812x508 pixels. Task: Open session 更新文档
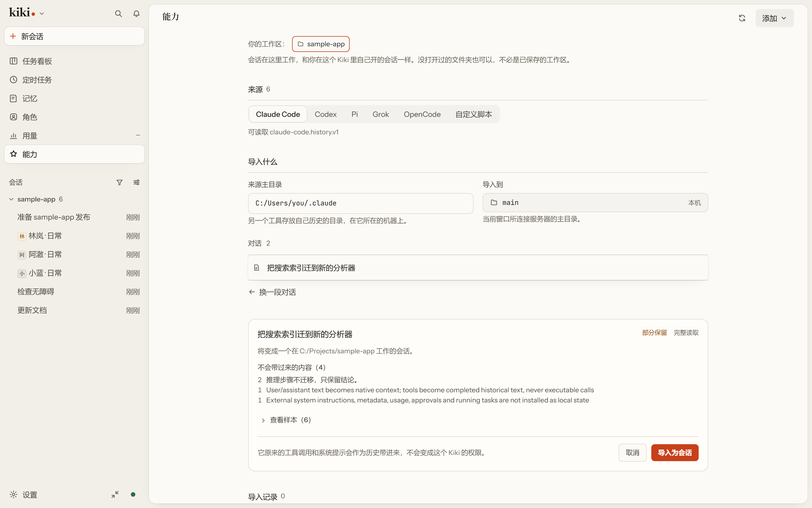(x=74, y=310)
